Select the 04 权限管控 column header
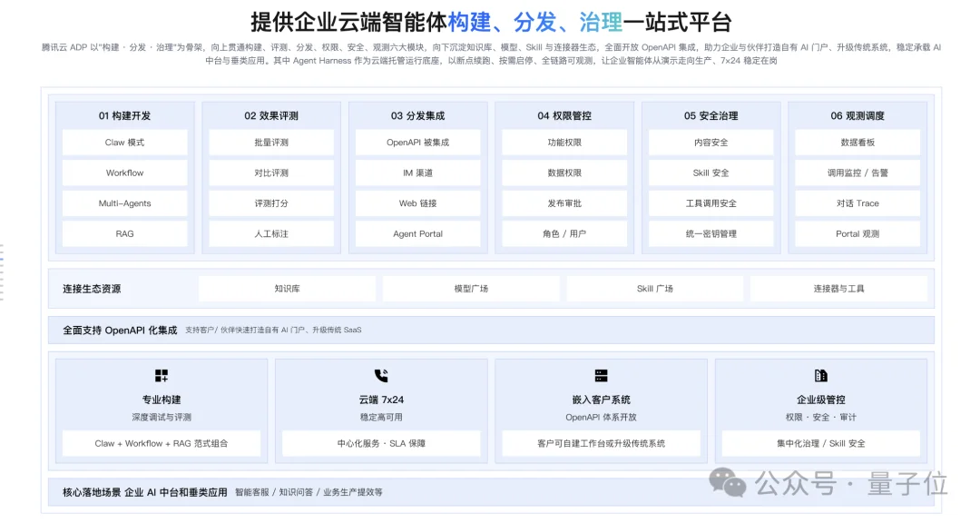 564,115
